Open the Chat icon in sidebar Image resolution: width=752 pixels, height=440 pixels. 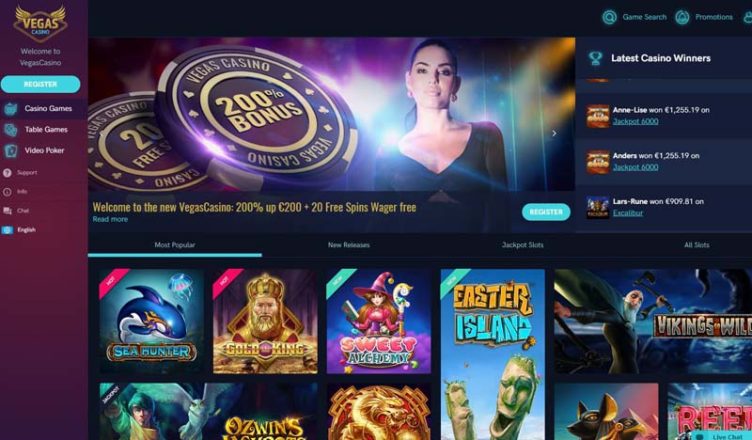7,211
